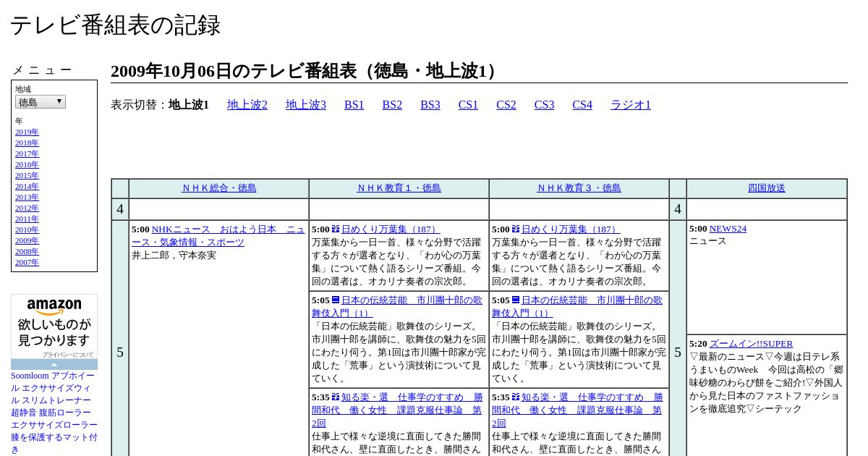Switch display to ラジオ1
868x456 pixels.
pyautogui.click(x=631, y=105)
